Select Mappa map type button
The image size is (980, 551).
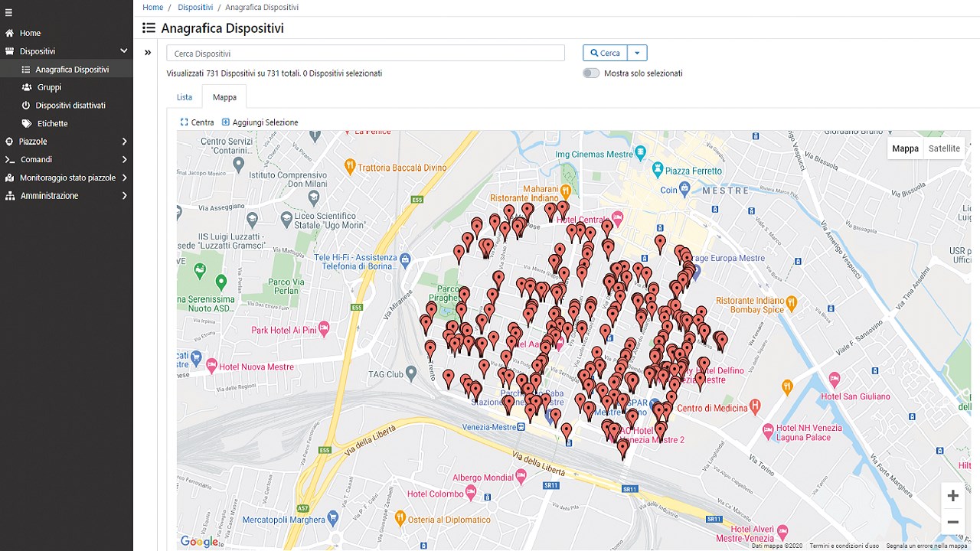pos(905,148)
